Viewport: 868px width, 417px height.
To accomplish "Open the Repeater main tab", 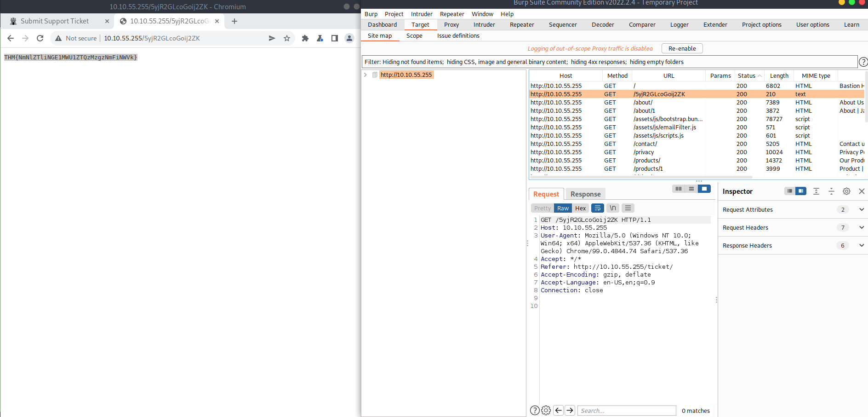I will (521, 25).
